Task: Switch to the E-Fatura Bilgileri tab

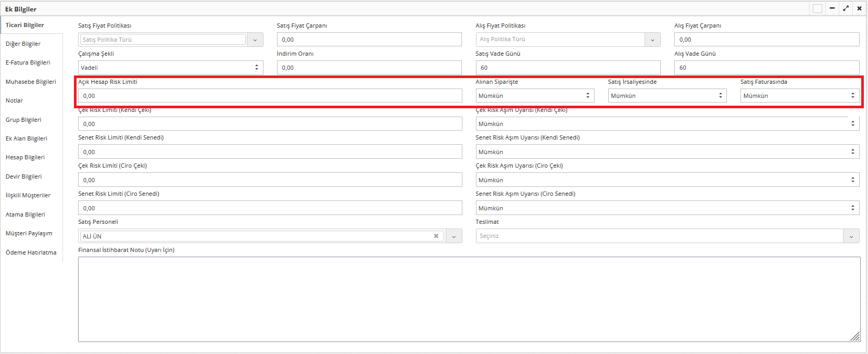Action: [x=28, y=62]
